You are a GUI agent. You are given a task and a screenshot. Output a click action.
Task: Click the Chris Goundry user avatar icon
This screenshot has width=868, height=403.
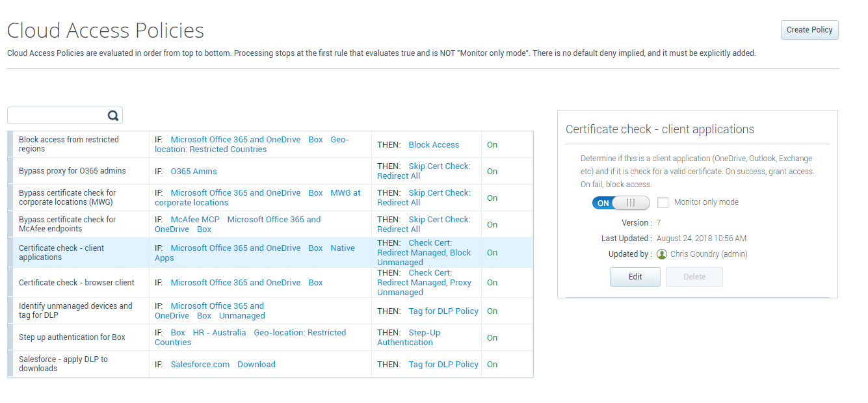(x=662, y=254)
